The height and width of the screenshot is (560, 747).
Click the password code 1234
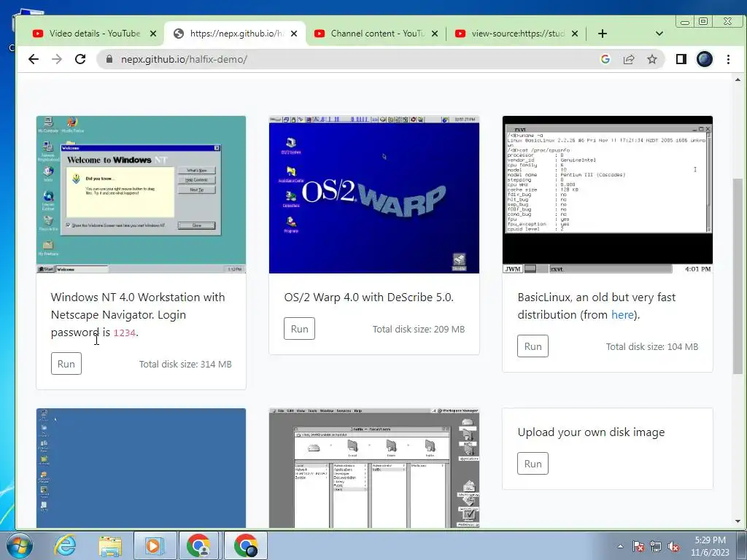coord(124,332)
